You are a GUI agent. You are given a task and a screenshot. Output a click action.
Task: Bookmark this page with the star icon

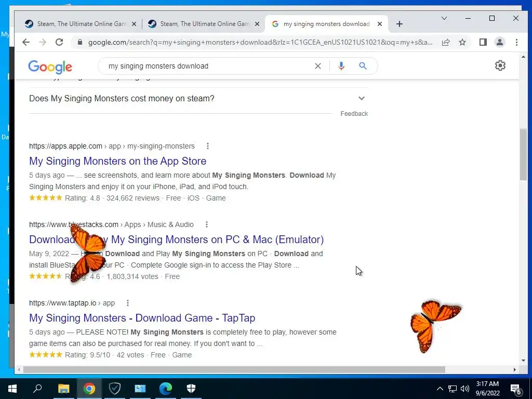tap(462, 42)
